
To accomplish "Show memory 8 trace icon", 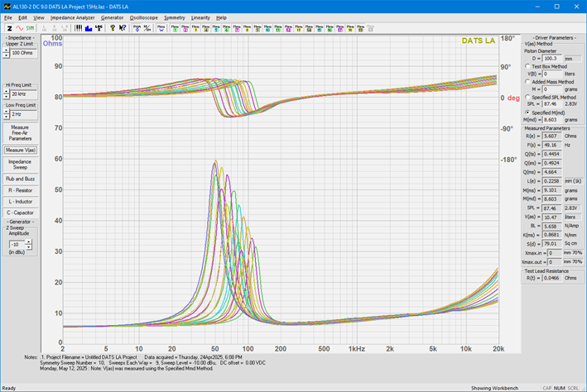I will [247, 28].
